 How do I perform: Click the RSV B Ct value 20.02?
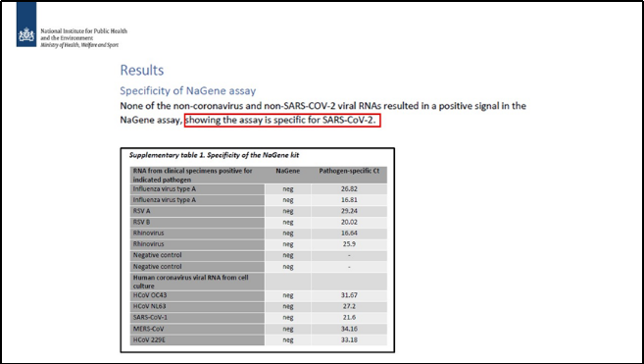(349, 222)
